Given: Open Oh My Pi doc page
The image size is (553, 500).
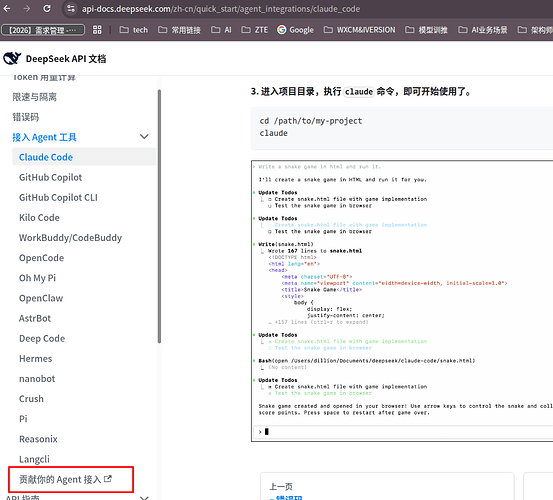Looking at the screenshot, I should coord(37,278).
